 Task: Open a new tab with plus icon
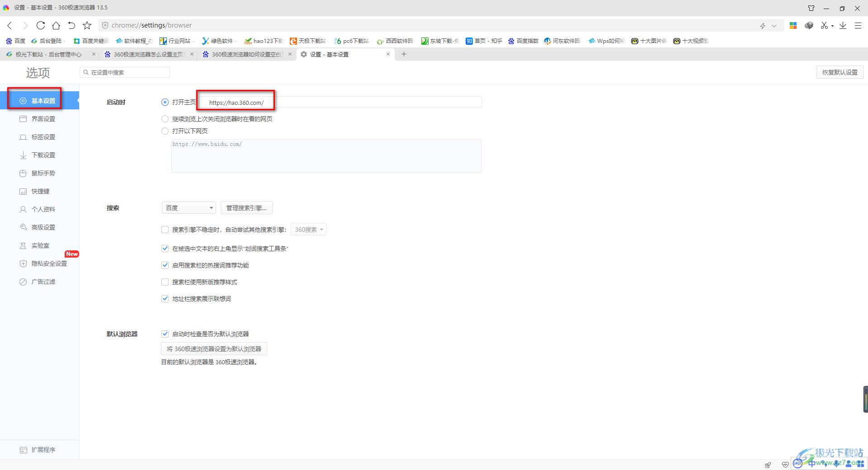(404, 54)
